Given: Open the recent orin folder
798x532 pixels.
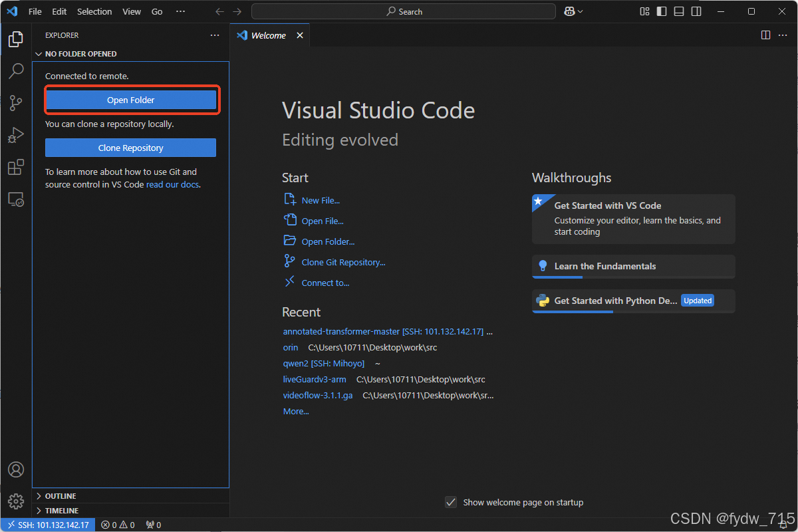Looking at the screenshot, I should [x=291, y=347].
